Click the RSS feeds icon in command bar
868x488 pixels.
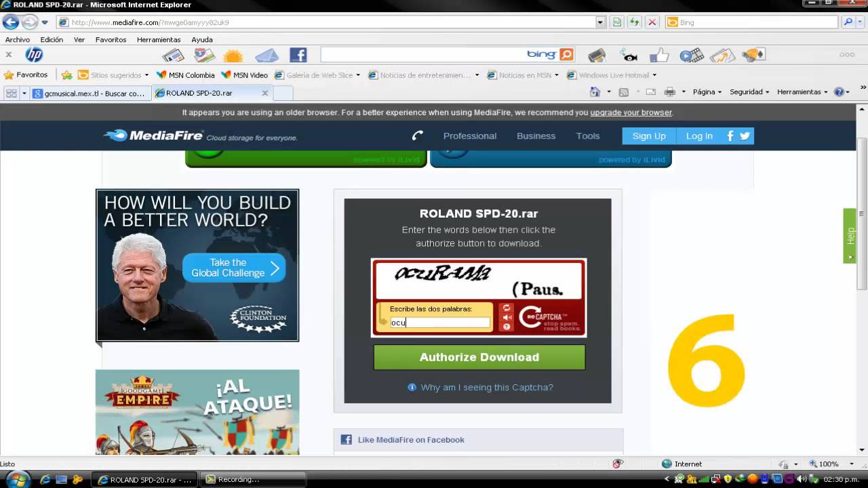pyautogui.click(x=623, y=91)
